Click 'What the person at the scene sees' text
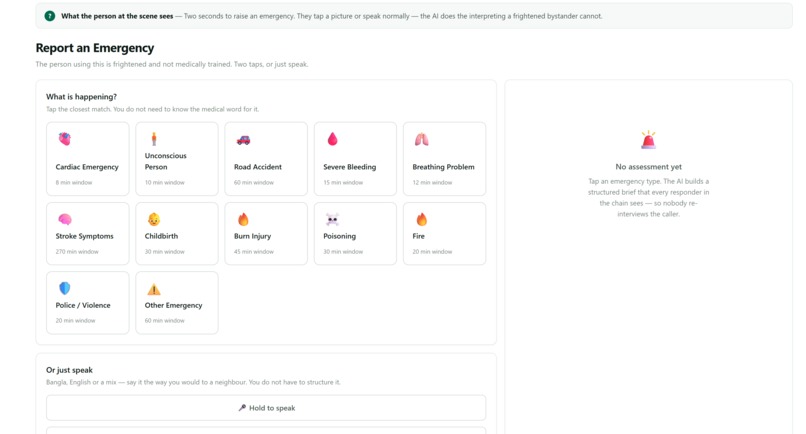 point(117,16)
